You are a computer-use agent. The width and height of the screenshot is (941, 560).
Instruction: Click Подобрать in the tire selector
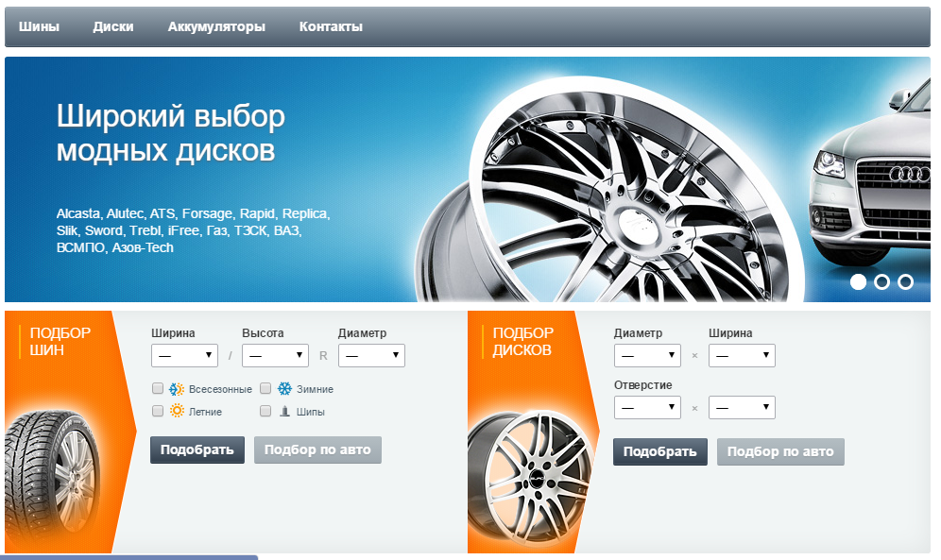pyautogui.click(x=197, y=450)
